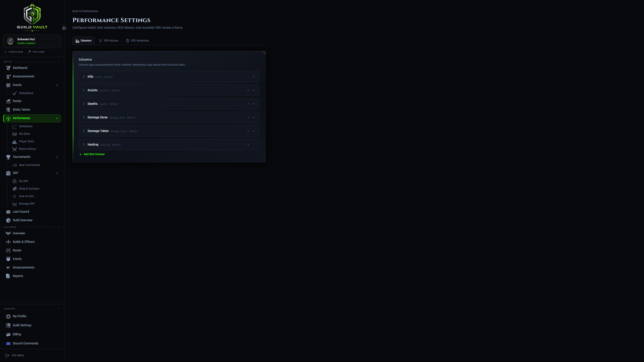Open the Discord Commands icon
Viewport: 644px width, 362px height.
(x=8, y=343)
